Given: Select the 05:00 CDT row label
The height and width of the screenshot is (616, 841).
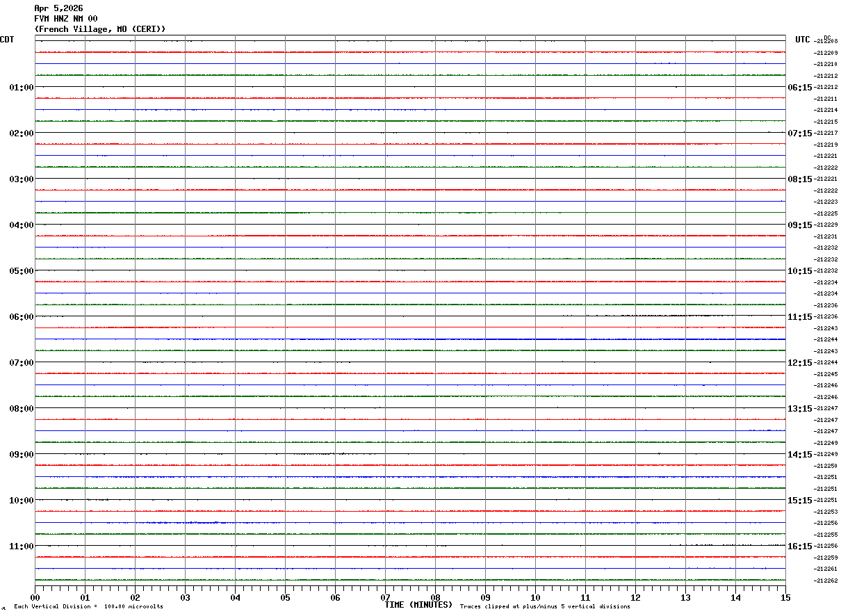Looking at the screenshot, I should [22, 271].
